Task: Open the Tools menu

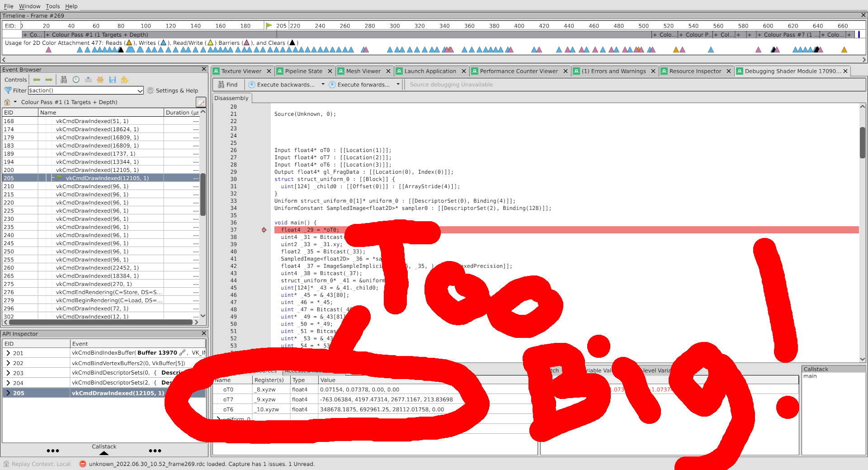Action: (x=52, y=6)
